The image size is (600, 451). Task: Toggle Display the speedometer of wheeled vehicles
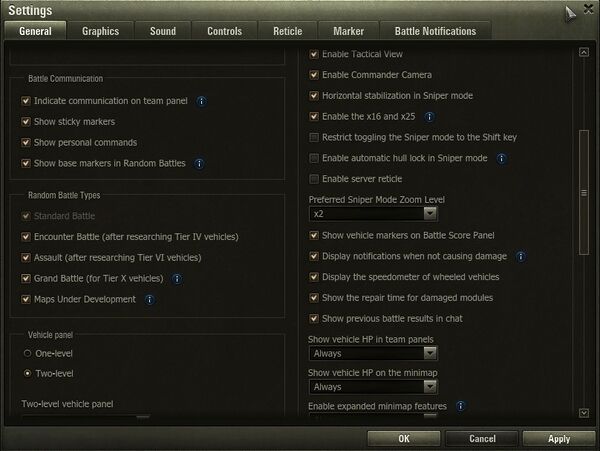pos(314,277)
